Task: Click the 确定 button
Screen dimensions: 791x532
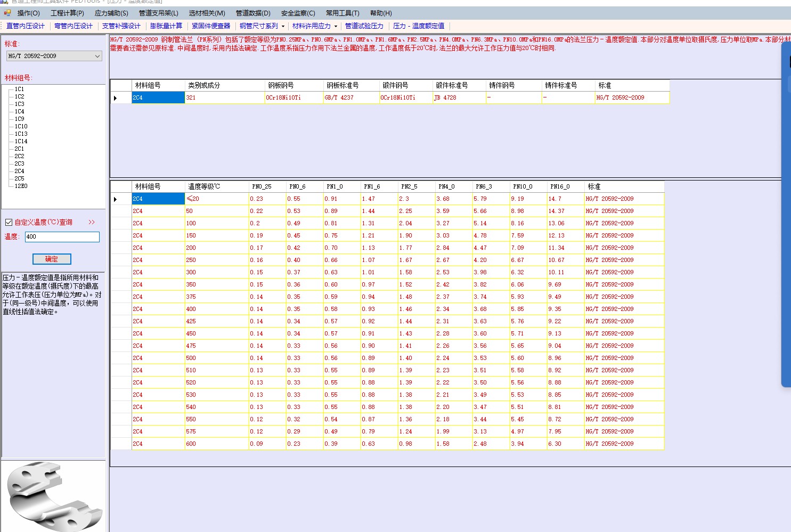Action: 52,259
